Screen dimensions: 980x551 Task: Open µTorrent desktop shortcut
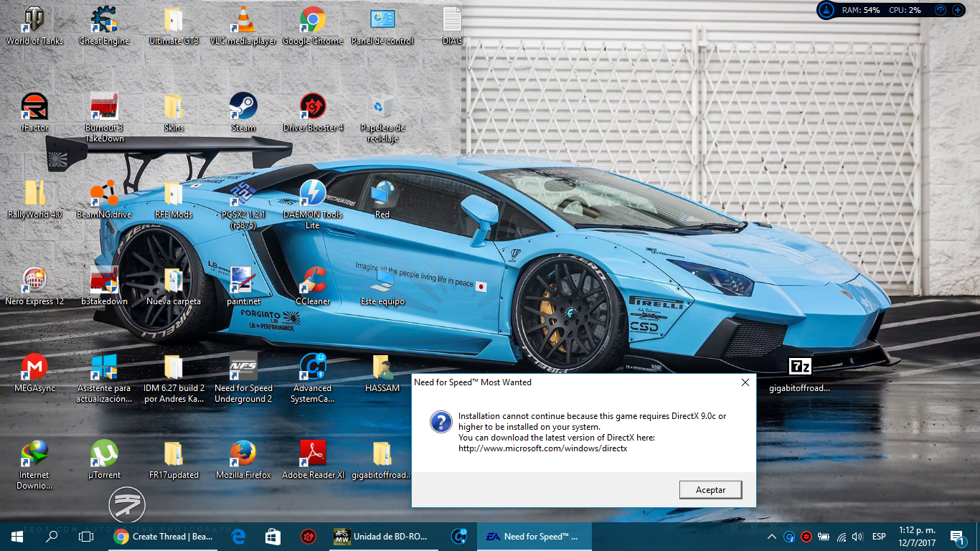(104, 460)
